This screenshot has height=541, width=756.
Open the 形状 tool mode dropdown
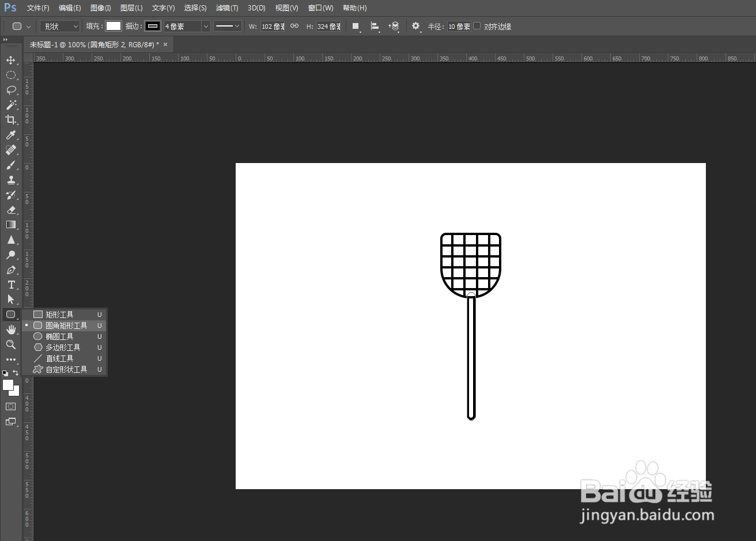[61, 27]
